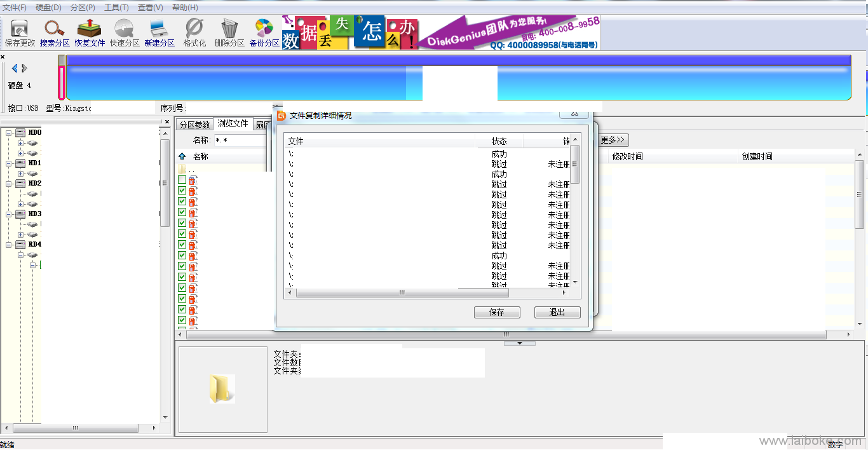
Task: Click the 快速分区 quick partition icon
Action: click(x=125, y=33)
